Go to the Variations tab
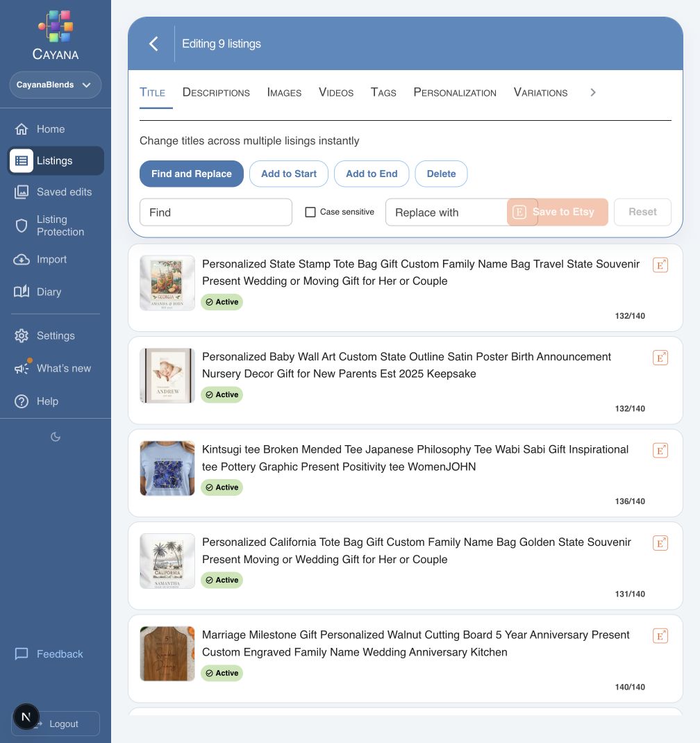 click(x=541, y=92)
